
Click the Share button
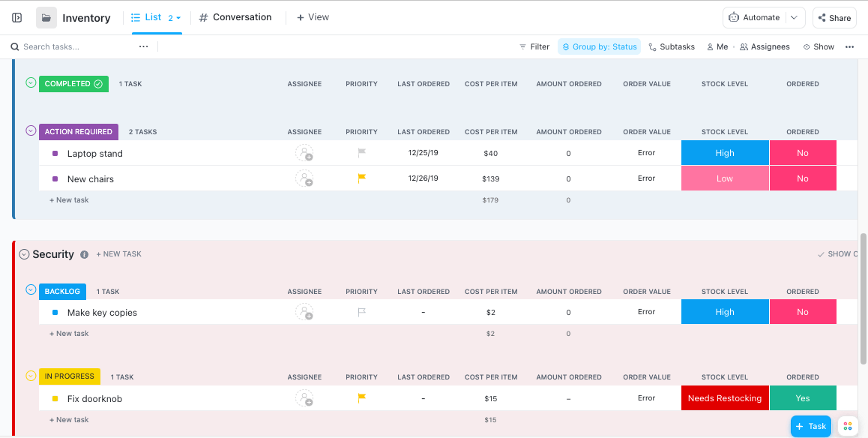(x=834, y=18)
